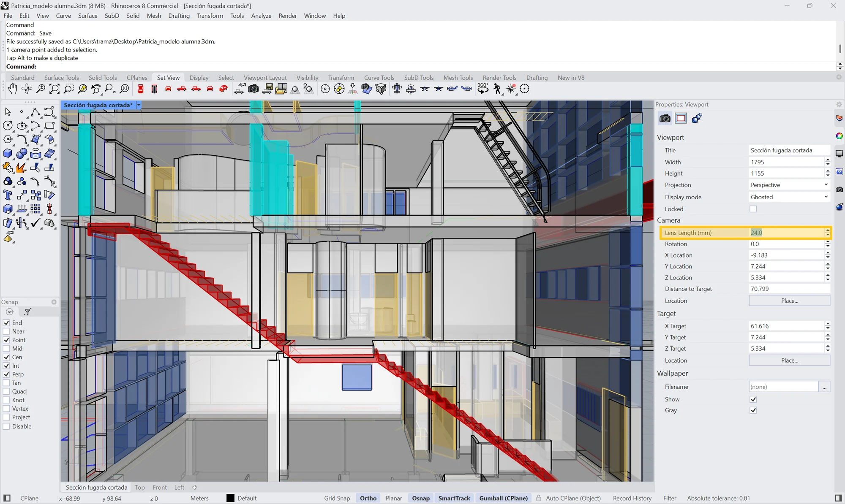
Task: Select the Box solid tool
Action: point(8,154)
